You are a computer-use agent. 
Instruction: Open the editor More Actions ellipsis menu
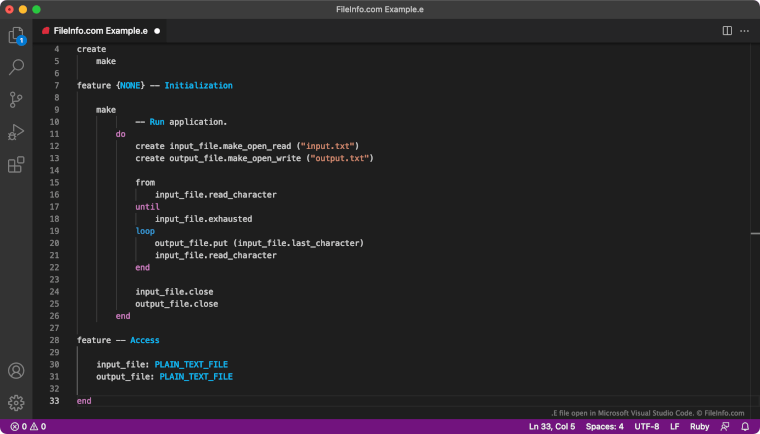pyautogui.click(x=744, y=31)
